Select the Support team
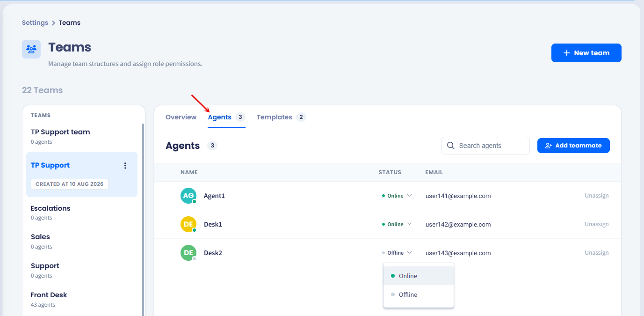 82,270
